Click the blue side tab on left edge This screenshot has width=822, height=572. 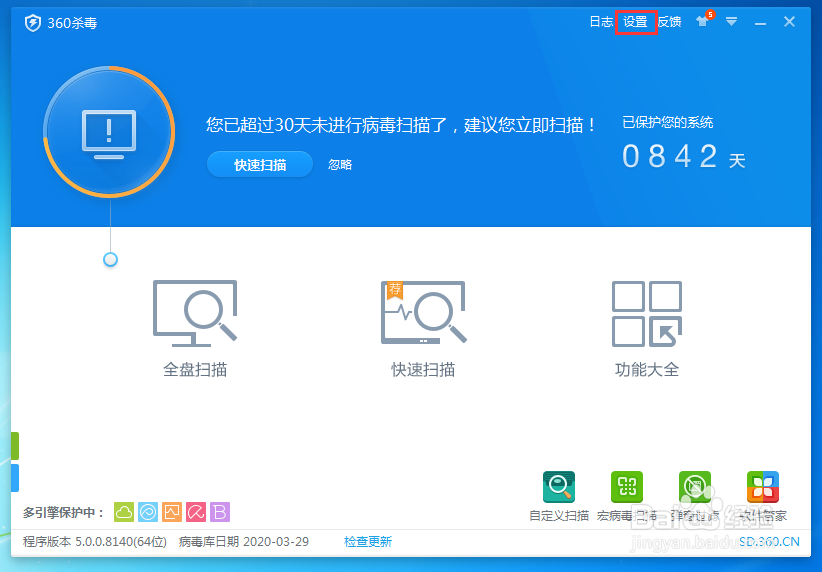click(15, 478)
